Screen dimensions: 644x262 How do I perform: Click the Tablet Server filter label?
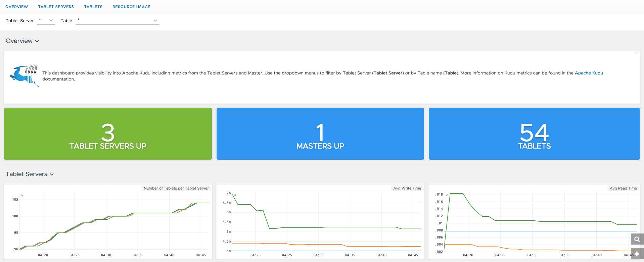(20, 20)
